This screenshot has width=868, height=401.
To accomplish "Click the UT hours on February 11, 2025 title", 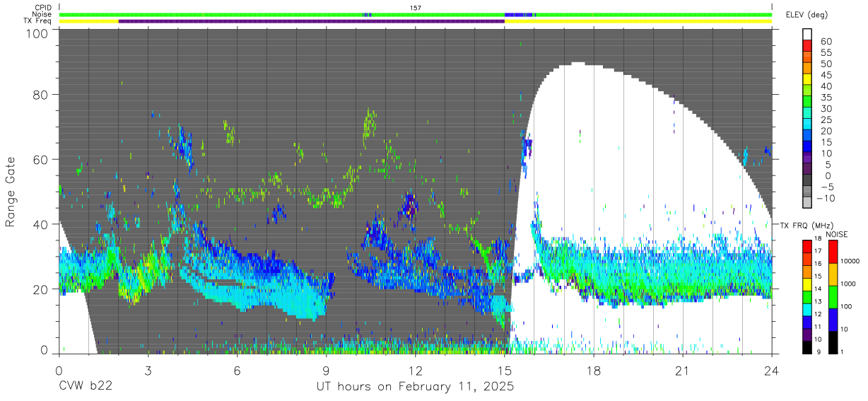I will (x=415, y=387).
